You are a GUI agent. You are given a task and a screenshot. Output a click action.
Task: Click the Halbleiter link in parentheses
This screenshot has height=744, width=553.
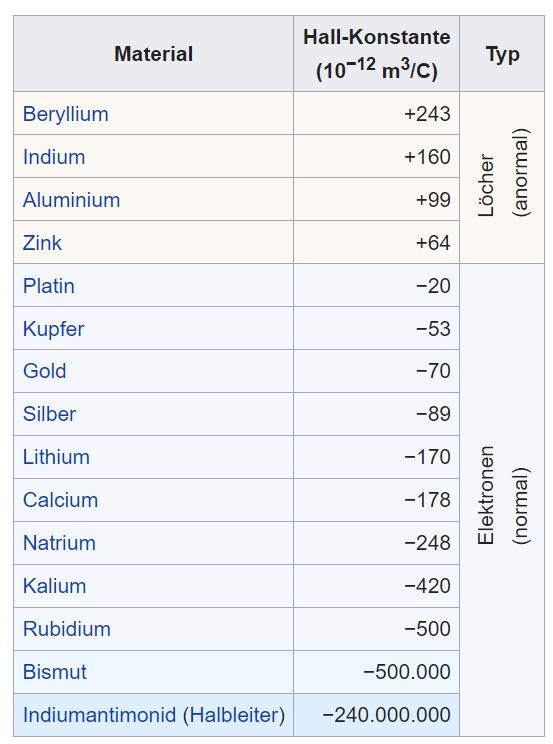click(234, 715)
